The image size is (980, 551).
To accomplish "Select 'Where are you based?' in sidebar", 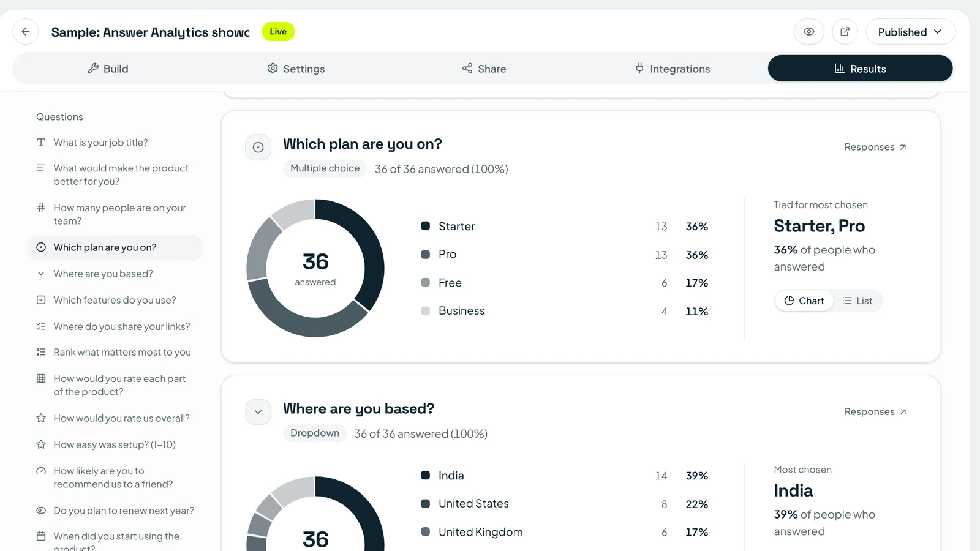I will point(115,274).
